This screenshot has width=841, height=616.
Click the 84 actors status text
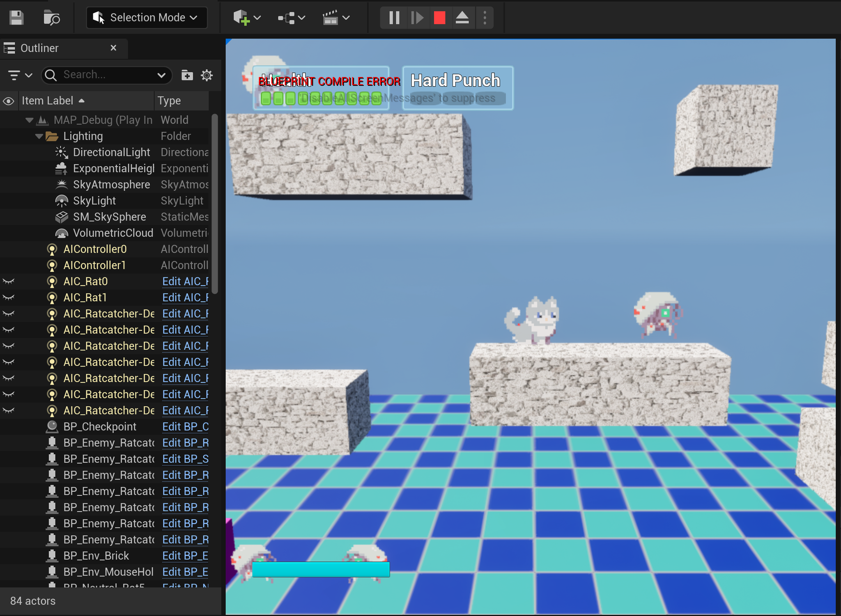click(x=33, y=601)
